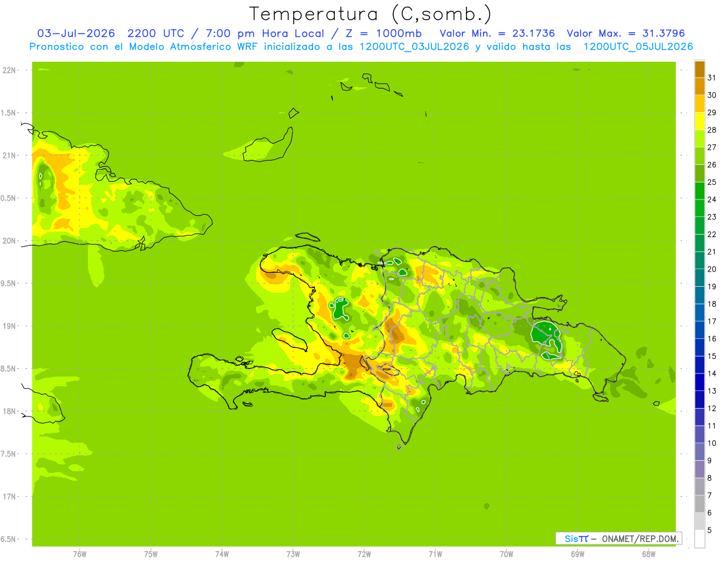
Task: Click the '69W' longitude label
Action: (x=578, y=554)
